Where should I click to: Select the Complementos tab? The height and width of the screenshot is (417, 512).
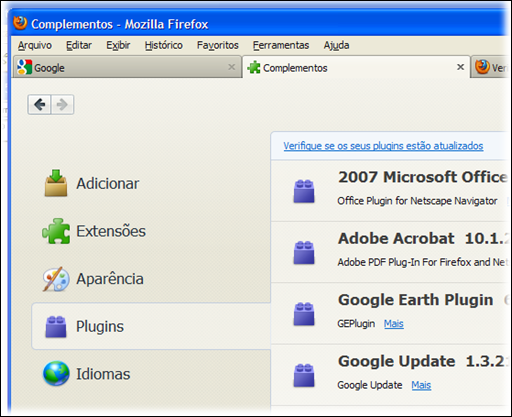pos(356,67)
